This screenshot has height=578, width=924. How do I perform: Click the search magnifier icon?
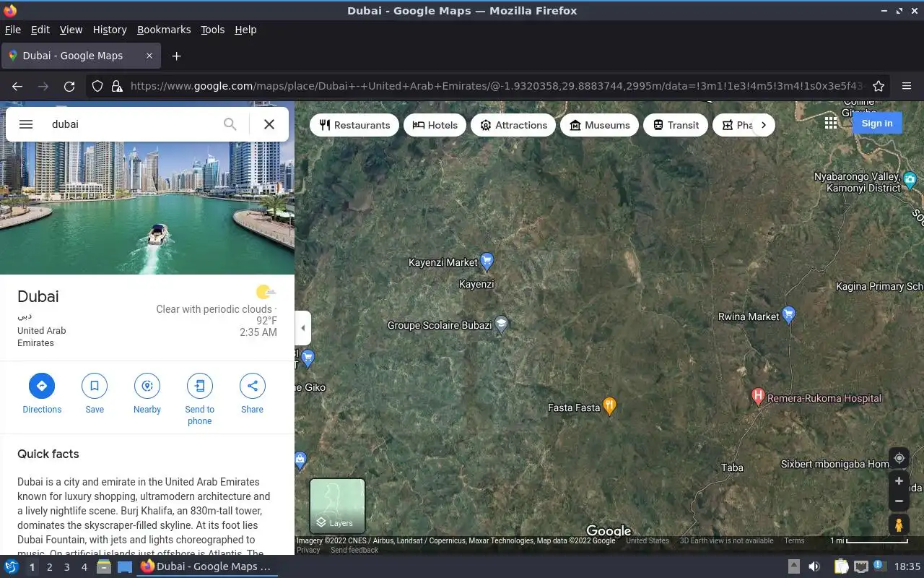(230, 124)
